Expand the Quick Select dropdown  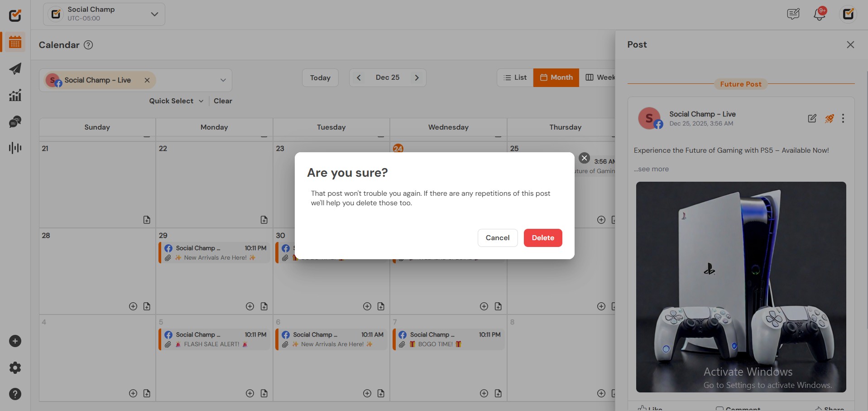coord(176,101)
